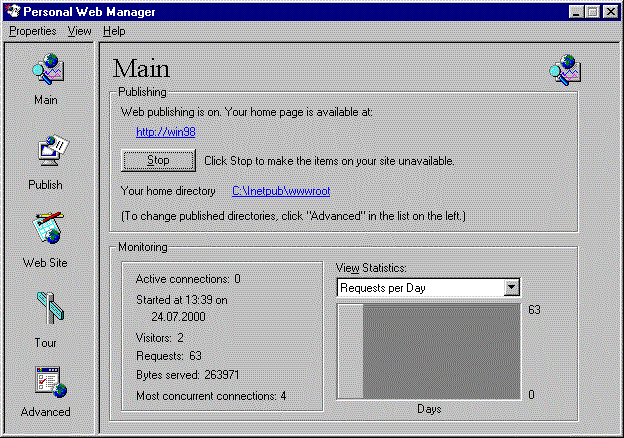Click the 24.07.2000 date text

[178, 317]
